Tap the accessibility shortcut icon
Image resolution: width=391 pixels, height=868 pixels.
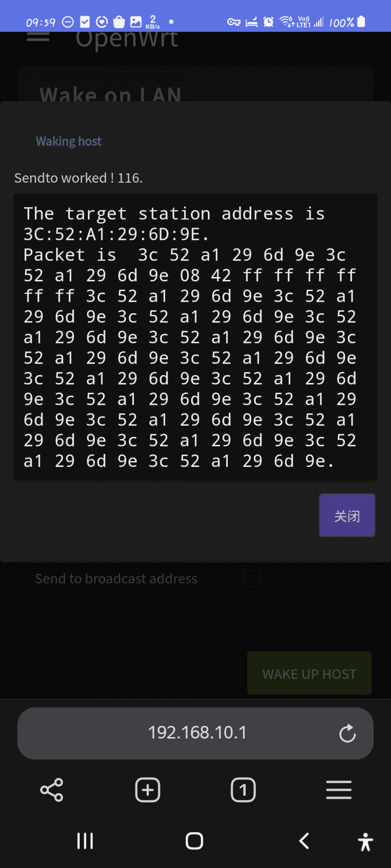tap(365, 842)
